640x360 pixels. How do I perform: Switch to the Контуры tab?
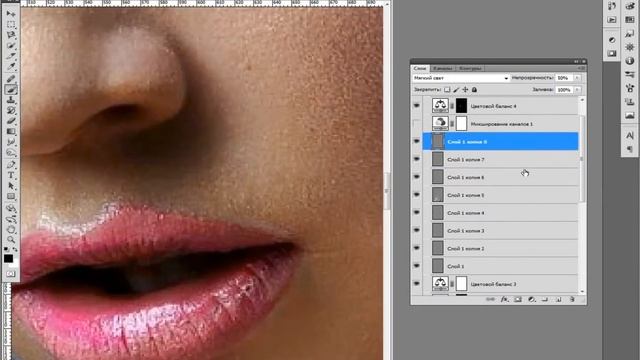tap(470, 68)
